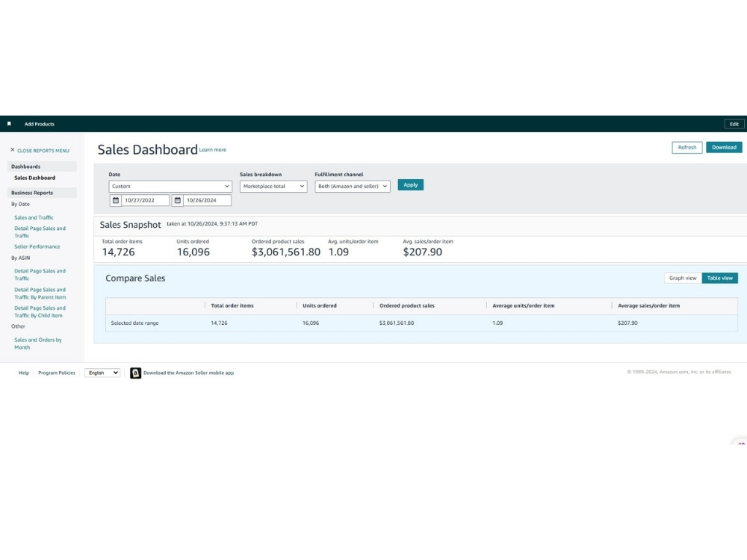
Task: Click the Apply button
Action: click(x=411, y=184)
